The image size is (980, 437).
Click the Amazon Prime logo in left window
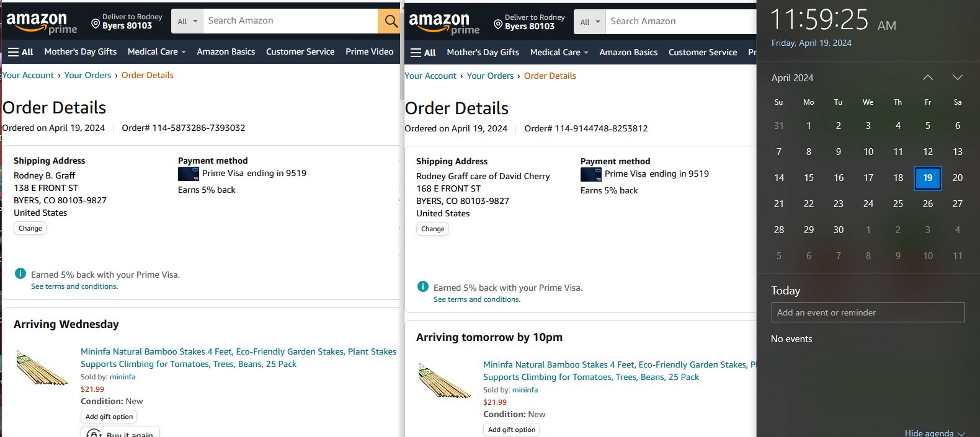(x=42, y=23)
